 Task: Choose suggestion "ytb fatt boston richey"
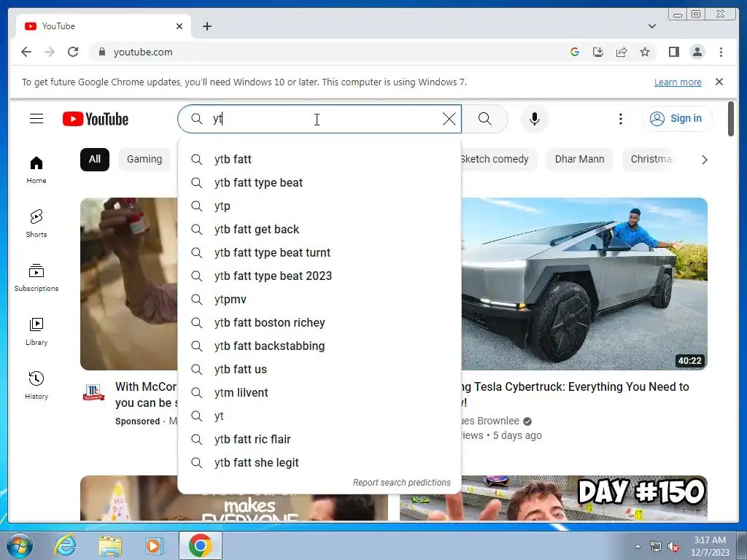pos(320,322)
